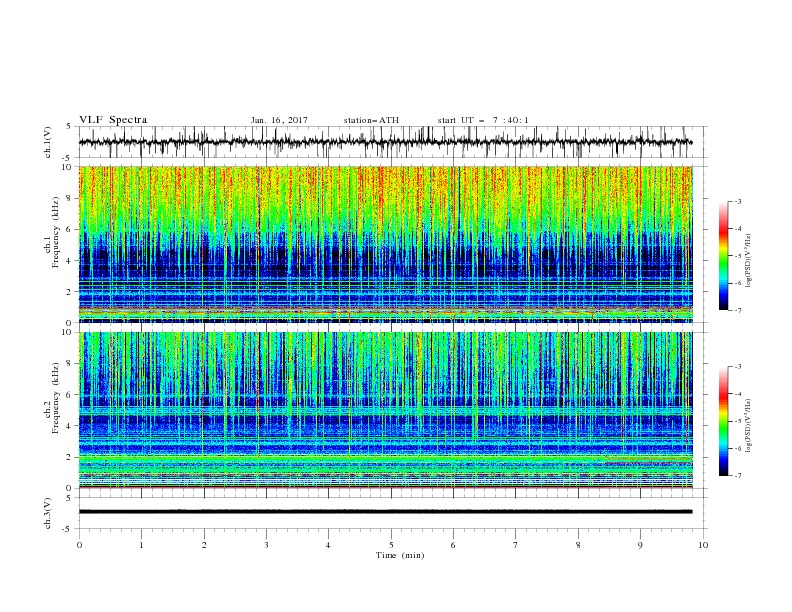Click the "1" tick on the time axis
The height and width of the screenshot is (612, 792).
coord(141,545)
